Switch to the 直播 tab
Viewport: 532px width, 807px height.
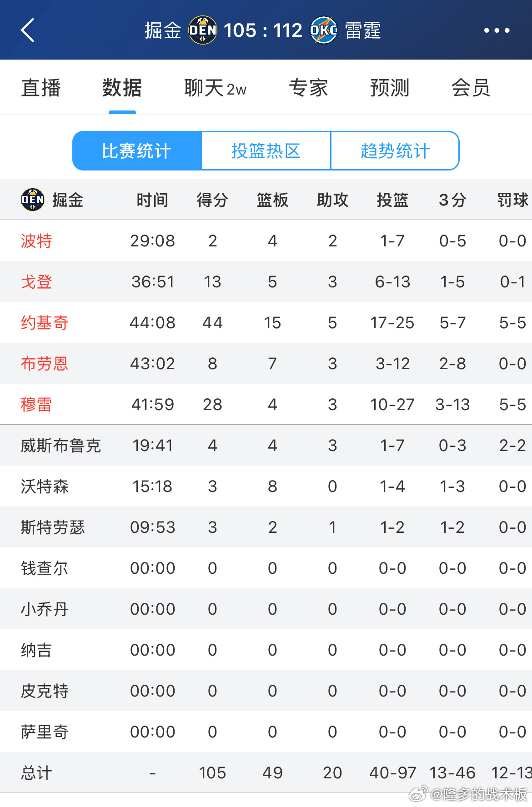(41, 88)
